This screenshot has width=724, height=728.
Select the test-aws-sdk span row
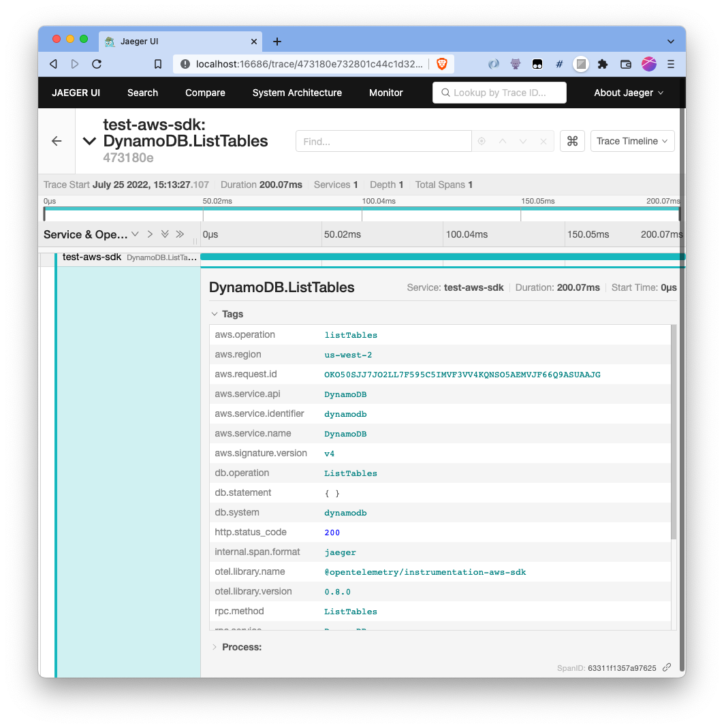[92, 257]
